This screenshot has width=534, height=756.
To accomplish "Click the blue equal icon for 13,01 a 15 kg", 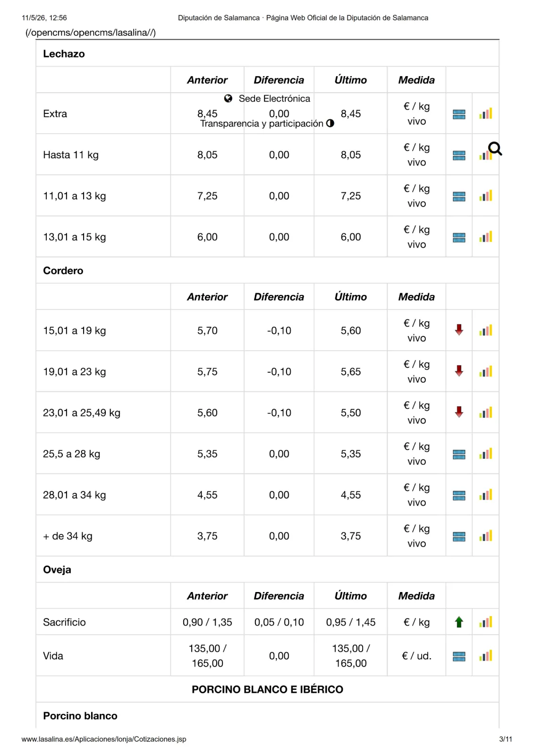I will [x=459, y=238].
